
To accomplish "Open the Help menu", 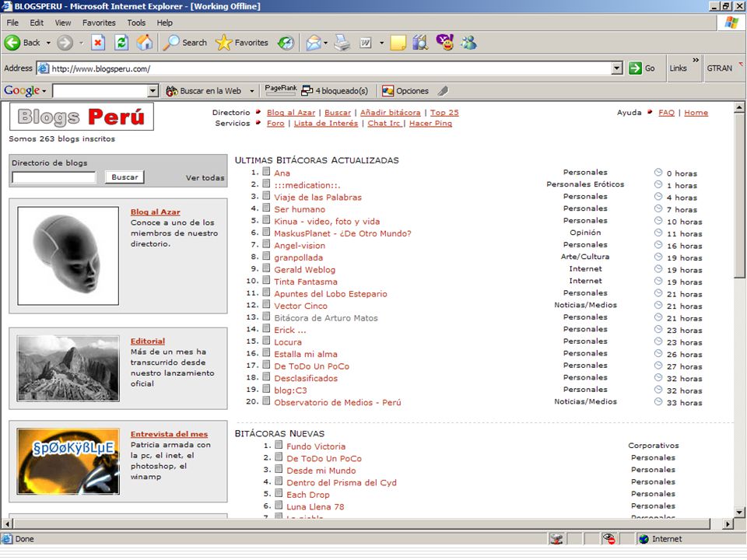I will (x=165, y=23).
